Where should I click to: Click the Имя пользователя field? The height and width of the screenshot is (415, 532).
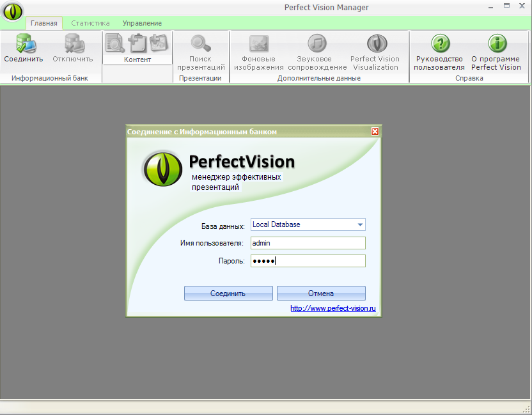coord(308,243)
